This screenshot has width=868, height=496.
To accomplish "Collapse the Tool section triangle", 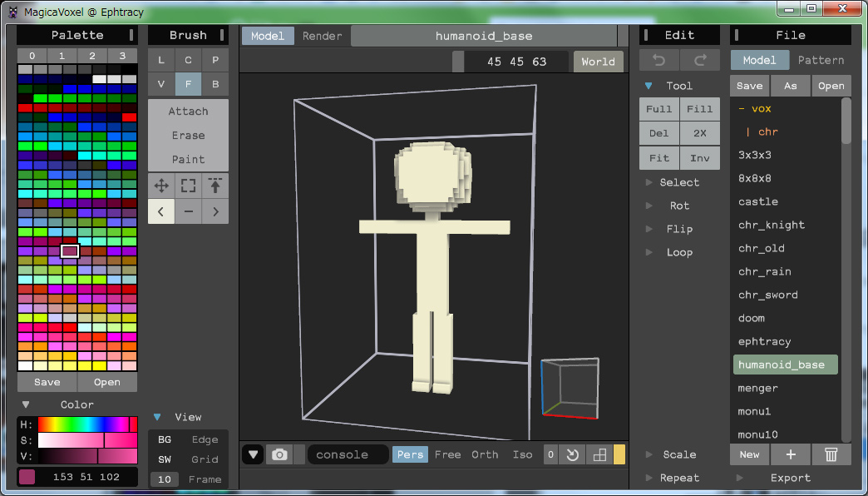I will click(x=649, y=86).
